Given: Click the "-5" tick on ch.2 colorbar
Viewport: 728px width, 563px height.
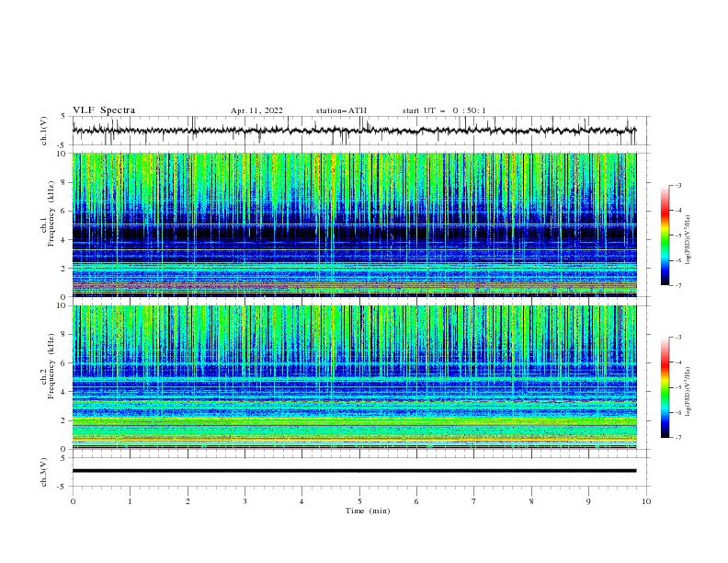Looking at the screenshot, I should [678, 387].
